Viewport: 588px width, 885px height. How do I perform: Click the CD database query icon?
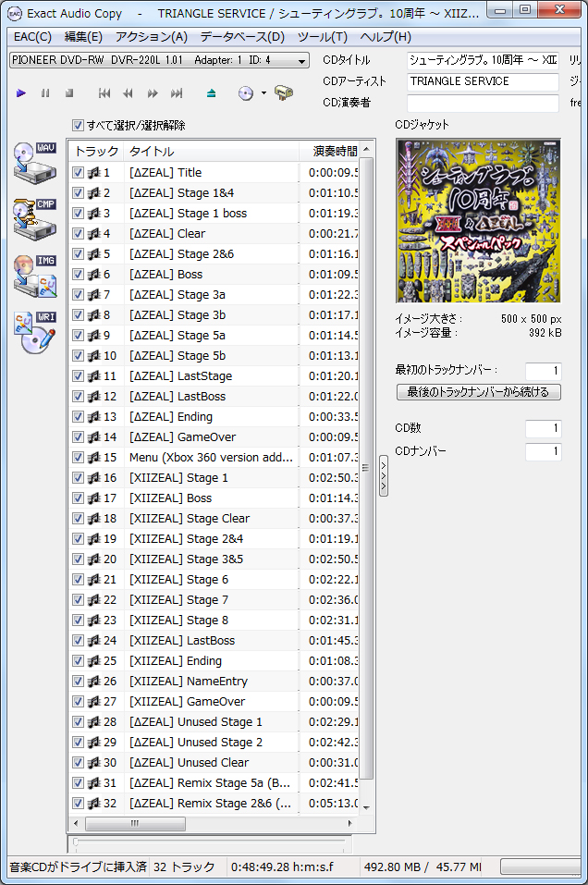[x=246, y=93]
